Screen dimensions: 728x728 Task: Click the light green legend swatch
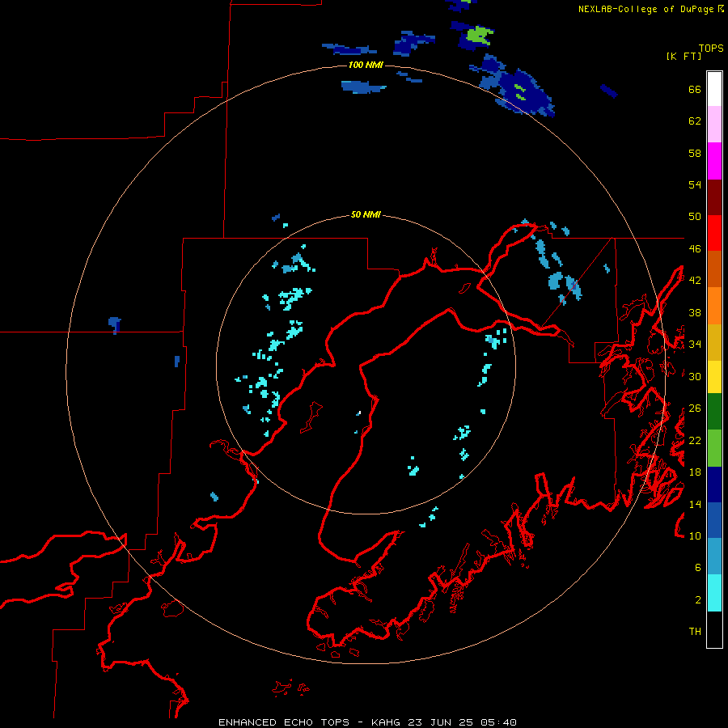714,448
